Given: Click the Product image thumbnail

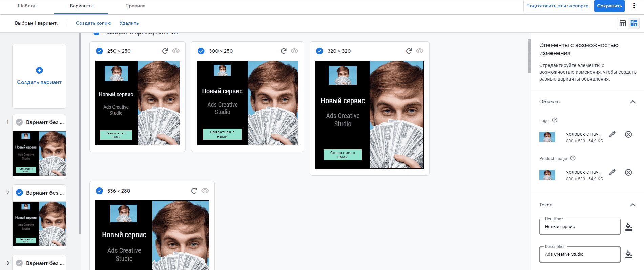Looking at the screenshot, I should [547, 175].
